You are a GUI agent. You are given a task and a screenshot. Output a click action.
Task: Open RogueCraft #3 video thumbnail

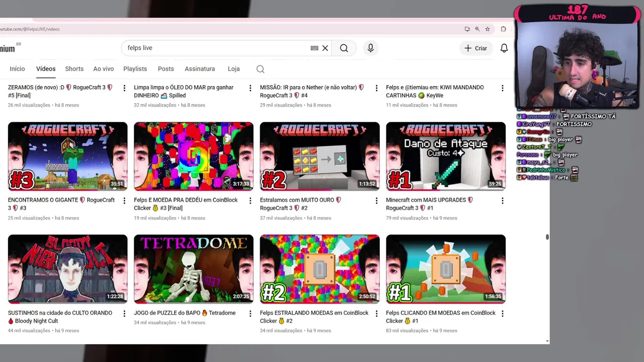tap(68, 156)
